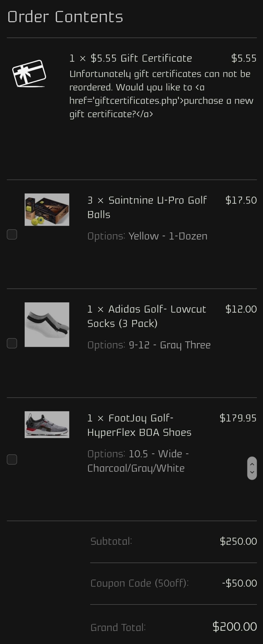Click the gift certificate card icon
263x644 pixels.
coord(29,73)
